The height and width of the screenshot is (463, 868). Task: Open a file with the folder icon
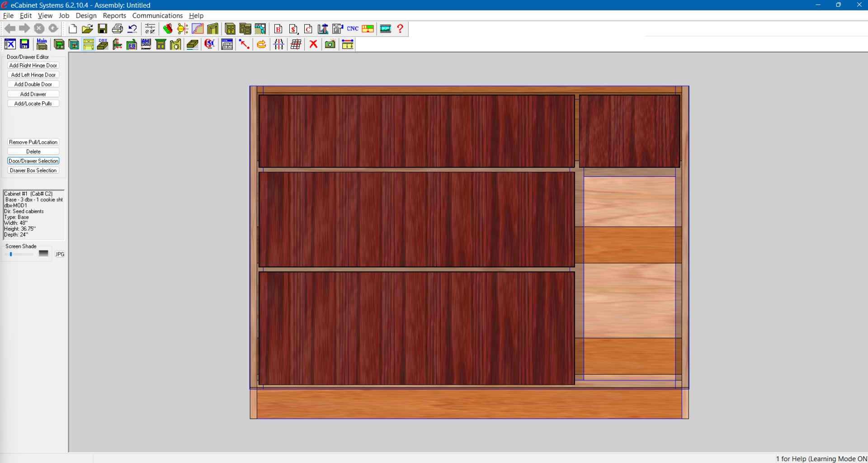click(87, 29)
